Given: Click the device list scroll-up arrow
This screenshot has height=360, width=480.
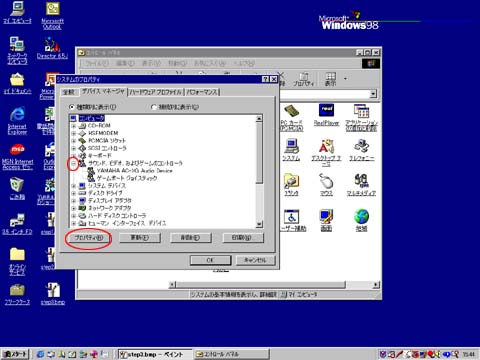Looking at the screenshot, I should coord(259,119).
